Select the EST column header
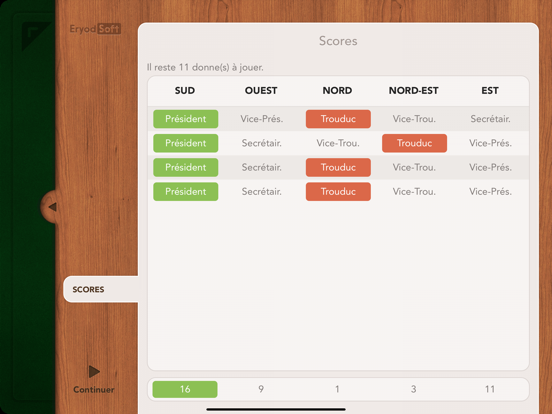The image size is (552, 414). click(x=490, y=91)
